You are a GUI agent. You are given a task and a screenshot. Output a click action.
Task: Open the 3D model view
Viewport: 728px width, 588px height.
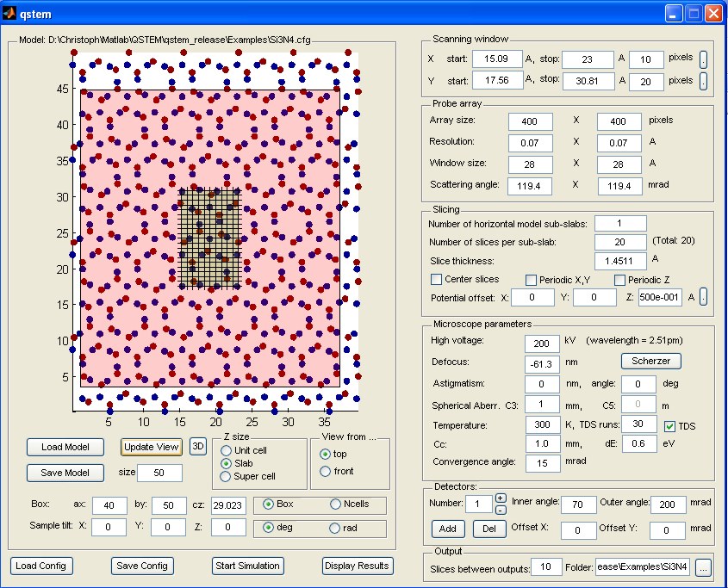pyautogui.click(x=198, y=447)
